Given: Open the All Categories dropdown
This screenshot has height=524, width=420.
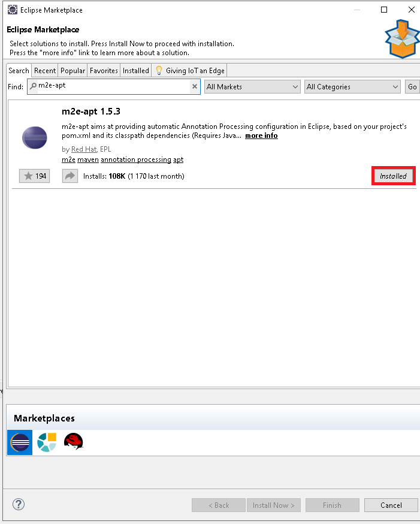Looking at the screenshot, I should pyautogui.click(x=352, y=87).
